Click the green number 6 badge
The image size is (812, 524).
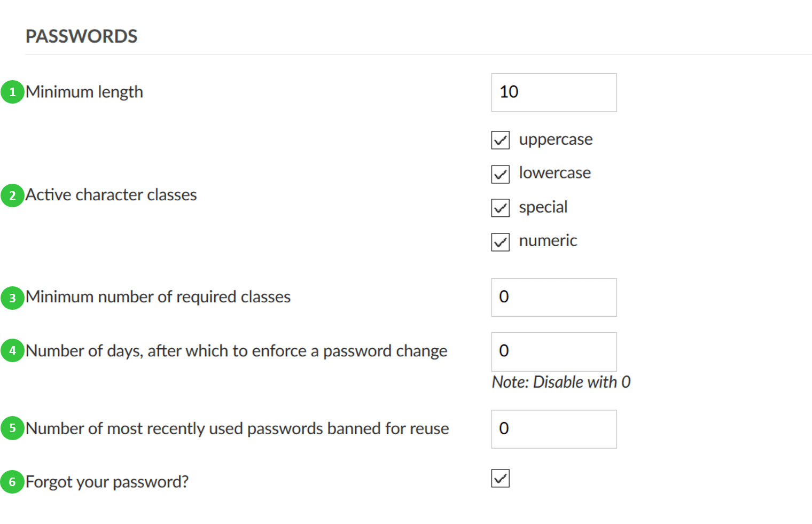[x=12, y=482]
